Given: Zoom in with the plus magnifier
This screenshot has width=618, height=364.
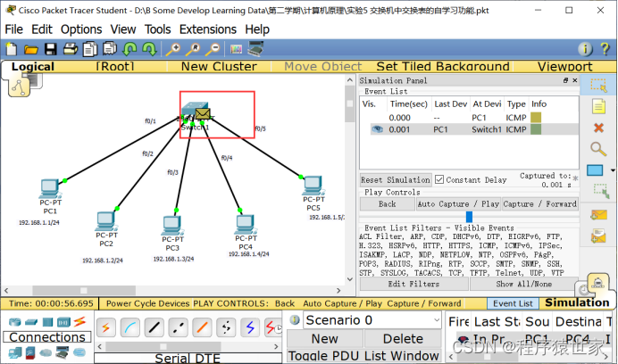Looking at the screenshot, I should [172, 49].
